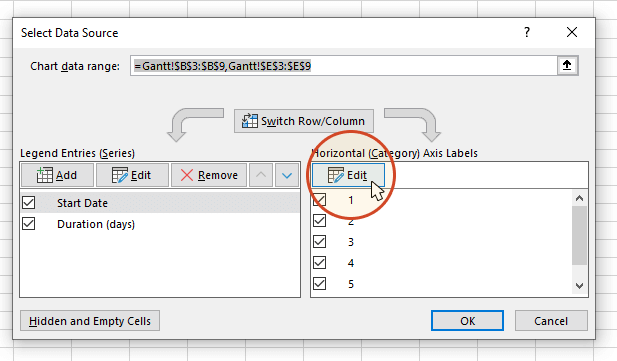This screenshot has height=361, width=617.
Task: Click the collapse dialog range selector icon
Action: click(x=567, y=65)
